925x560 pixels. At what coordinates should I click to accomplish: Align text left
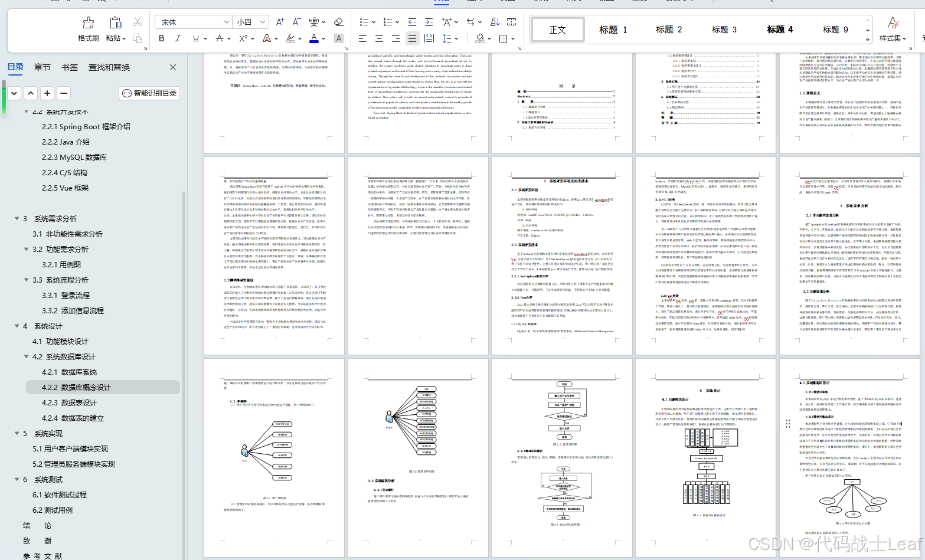[362, 38]
